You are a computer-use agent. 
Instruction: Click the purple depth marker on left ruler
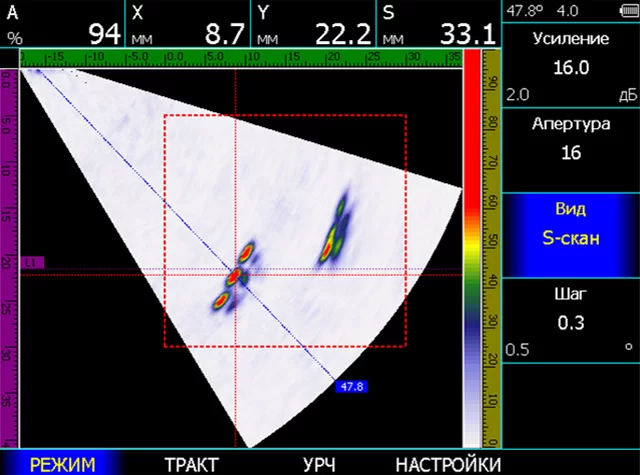(x=33, y=262)
